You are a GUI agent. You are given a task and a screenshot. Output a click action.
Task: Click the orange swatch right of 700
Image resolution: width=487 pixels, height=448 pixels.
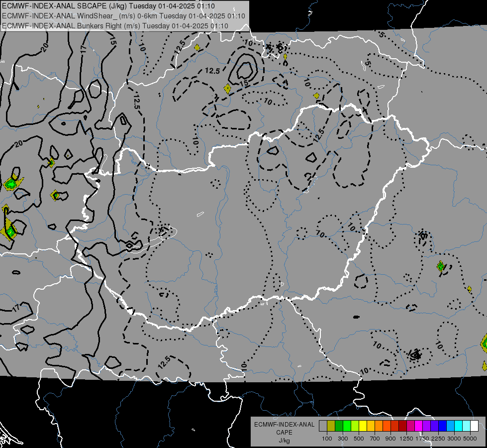point(379,426)
